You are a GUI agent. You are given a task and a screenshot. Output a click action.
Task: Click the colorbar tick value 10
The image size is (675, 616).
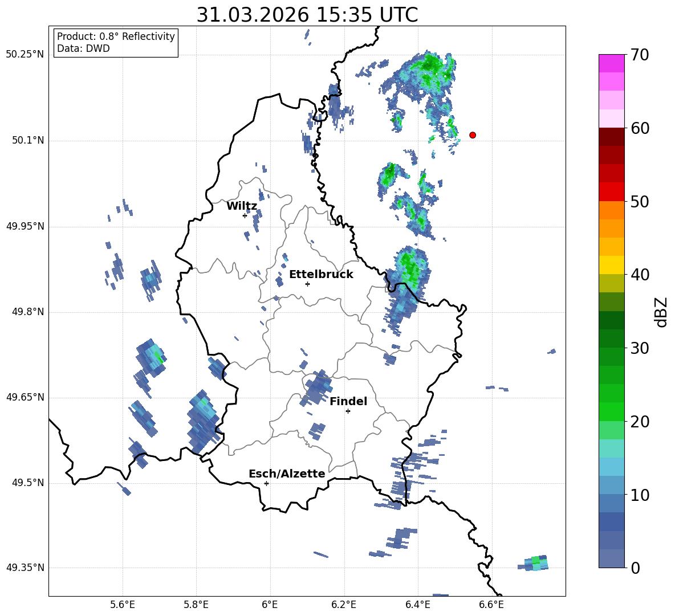(640, 495)
